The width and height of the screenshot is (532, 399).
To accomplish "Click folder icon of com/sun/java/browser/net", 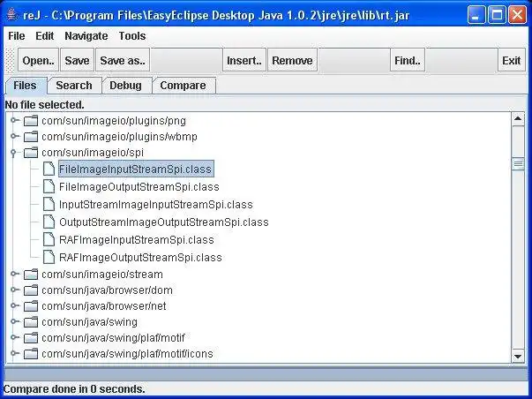I will click(31, 306).
